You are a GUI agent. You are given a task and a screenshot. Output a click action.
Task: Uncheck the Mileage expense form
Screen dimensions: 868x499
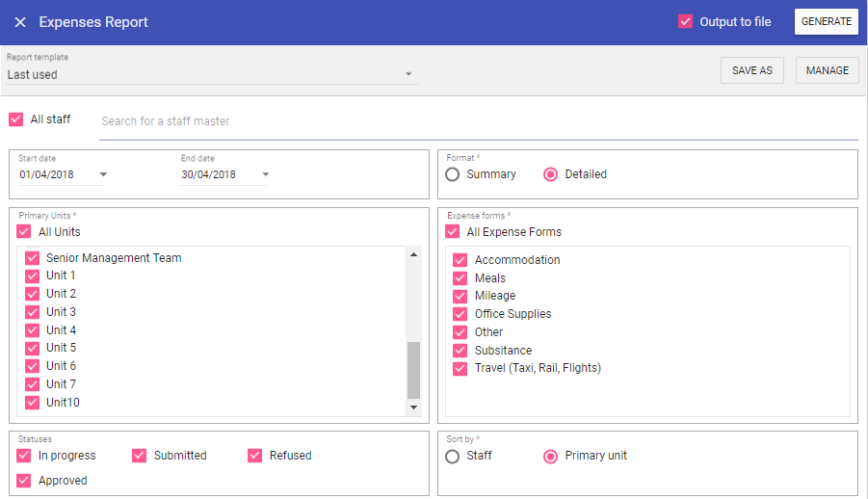click(x=460, y=296)
